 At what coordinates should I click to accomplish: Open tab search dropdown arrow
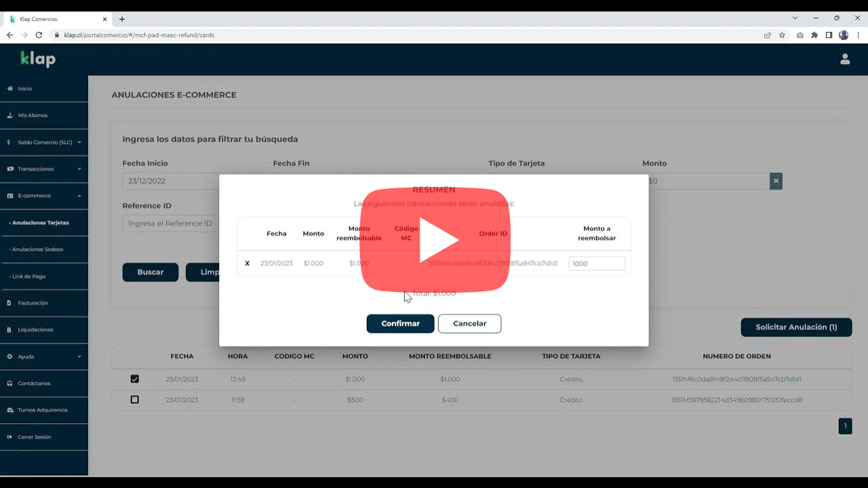point(795,18)
